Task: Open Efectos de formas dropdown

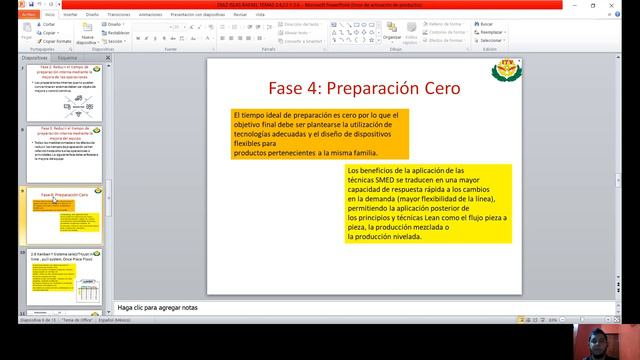Action: (444, 40)
